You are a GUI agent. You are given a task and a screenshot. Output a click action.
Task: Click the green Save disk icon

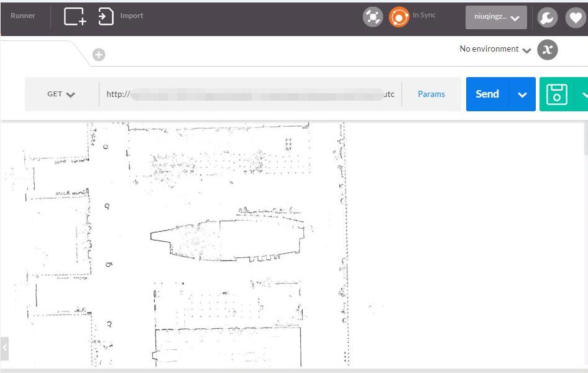[x=557, y=94]
